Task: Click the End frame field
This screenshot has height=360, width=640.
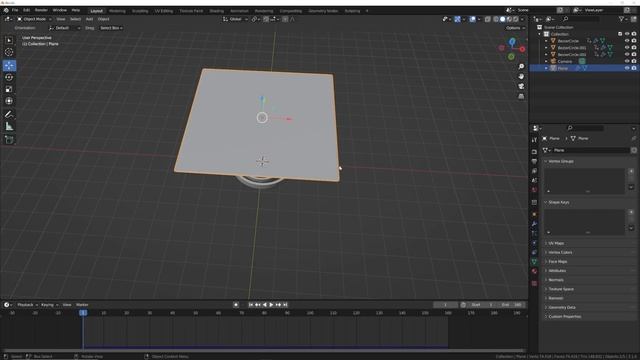Action: click(511, 305)
